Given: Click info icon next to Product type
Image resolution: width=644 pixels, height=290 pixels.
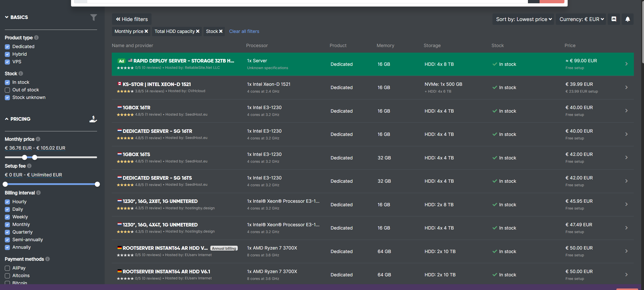Looking at the screenshot, I should click(36, 37).
